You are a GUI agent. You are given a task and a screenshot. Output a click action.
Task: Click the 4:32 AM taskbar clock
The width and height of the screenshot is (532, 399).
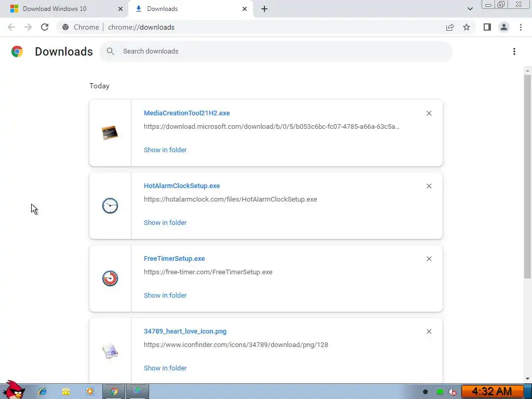[492, 392]
